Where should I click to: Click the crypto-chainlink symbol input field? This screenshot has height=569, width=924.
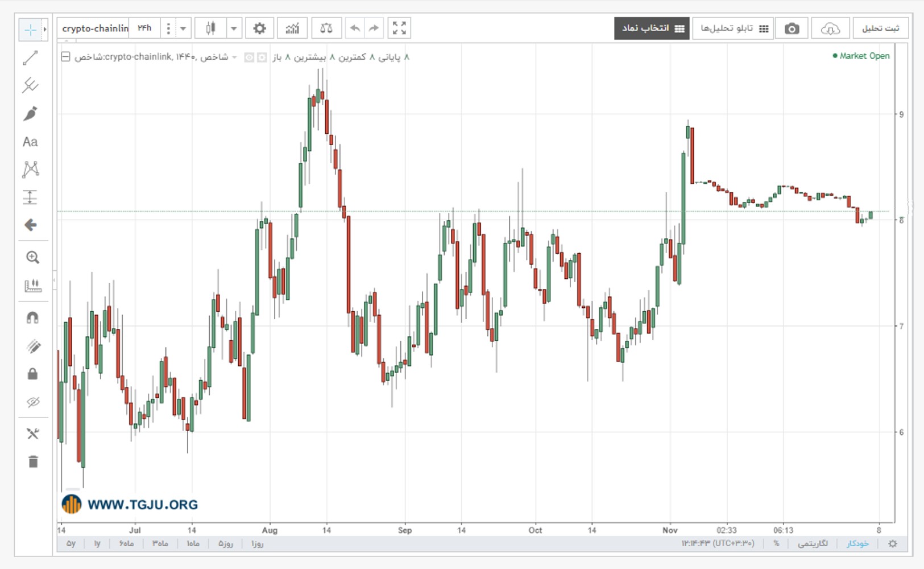pos(95,28)
